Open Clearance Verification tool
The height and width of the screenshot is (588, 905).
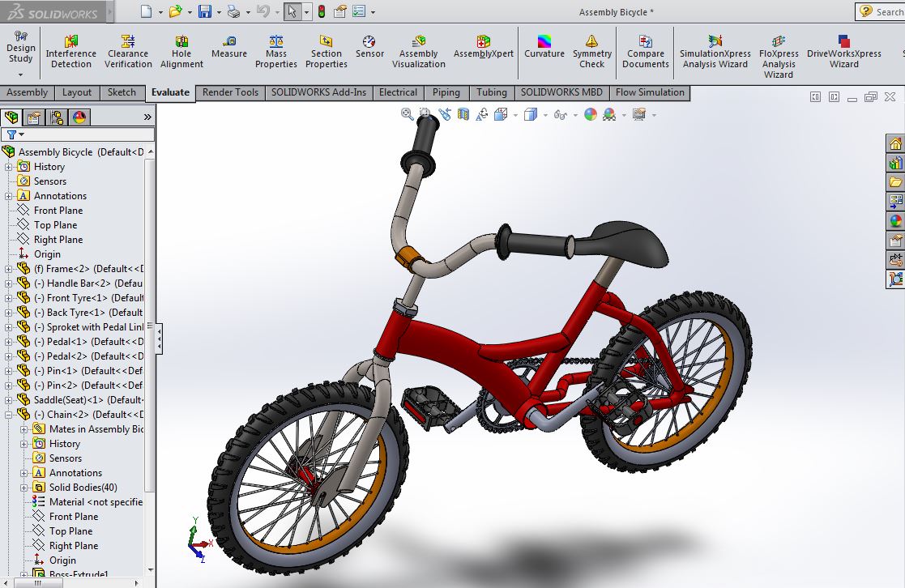click(128, 51)
